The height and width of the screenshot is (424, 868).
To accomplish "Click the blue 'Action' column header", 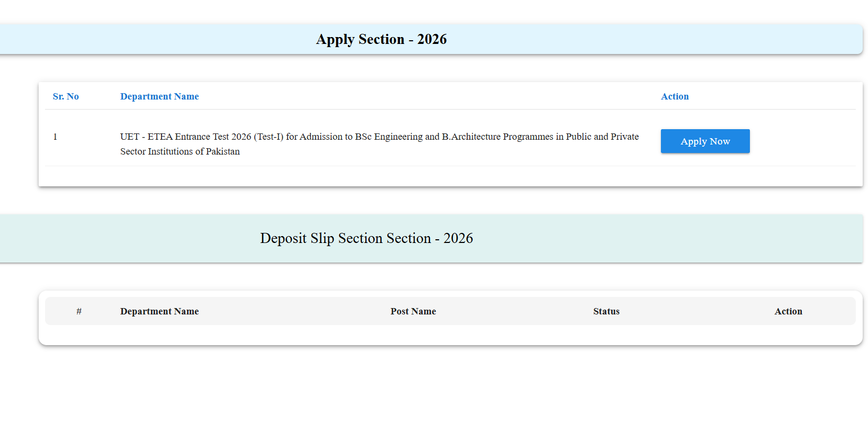I will click(x=675, y=96).
